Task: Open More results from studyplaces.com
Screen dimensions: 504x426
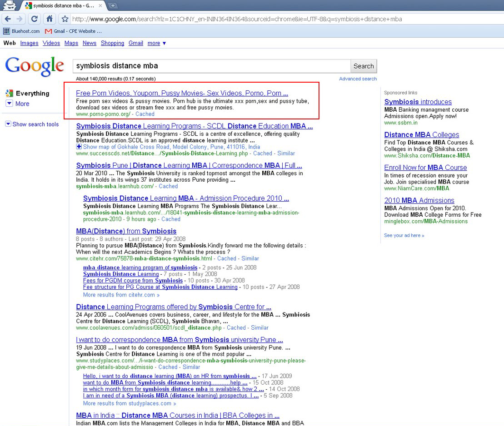Action: (130, 403)
